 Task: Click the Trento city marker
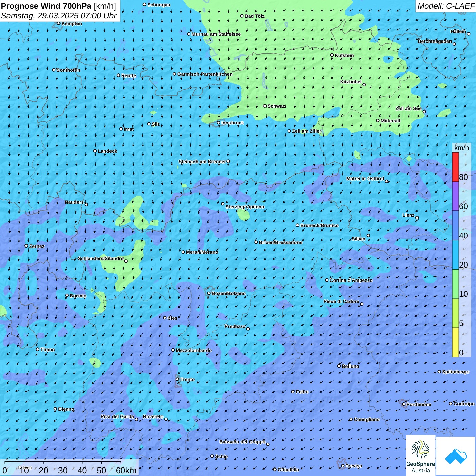(x=177, y=379)
